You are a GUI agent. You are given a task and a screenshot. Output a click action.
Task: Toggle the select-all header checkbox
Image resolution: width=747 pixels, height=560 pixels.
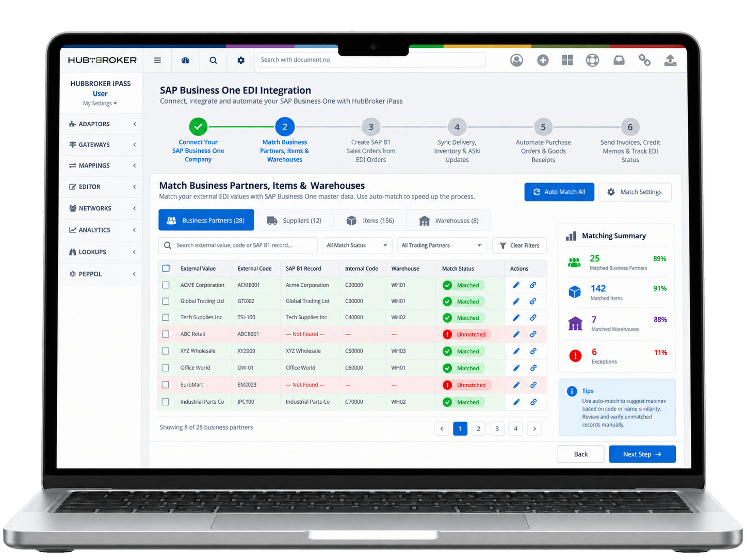(166, 269)
